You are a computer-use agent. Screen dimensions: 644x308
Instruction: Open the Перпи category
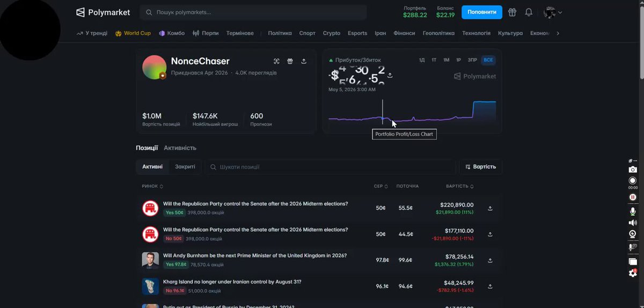[206, 33]
